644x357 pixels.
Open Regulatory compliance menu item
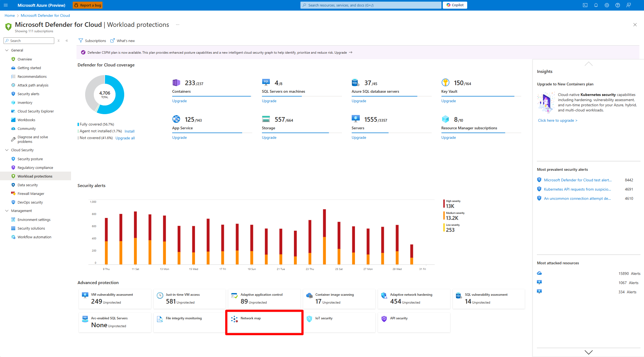pyautogui.click(x=35, y=168)
